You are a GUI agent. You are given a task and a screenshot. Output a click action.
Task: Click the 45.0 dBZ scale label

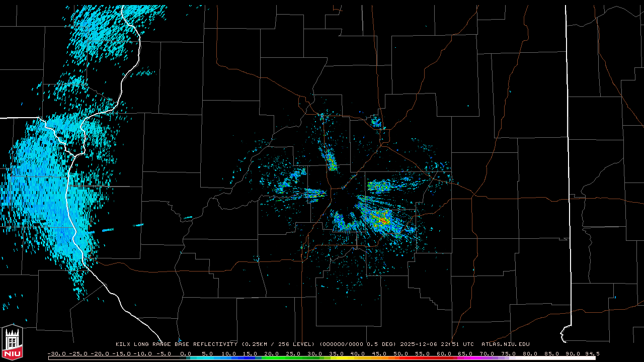[379, 353]
